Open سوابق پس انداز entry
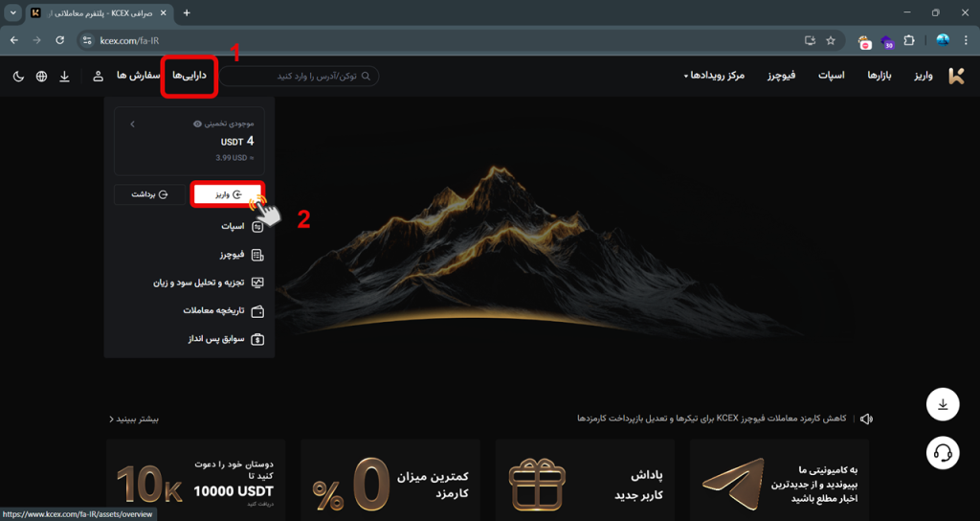Viewport: 980px width, 521px height. (226, 339)
